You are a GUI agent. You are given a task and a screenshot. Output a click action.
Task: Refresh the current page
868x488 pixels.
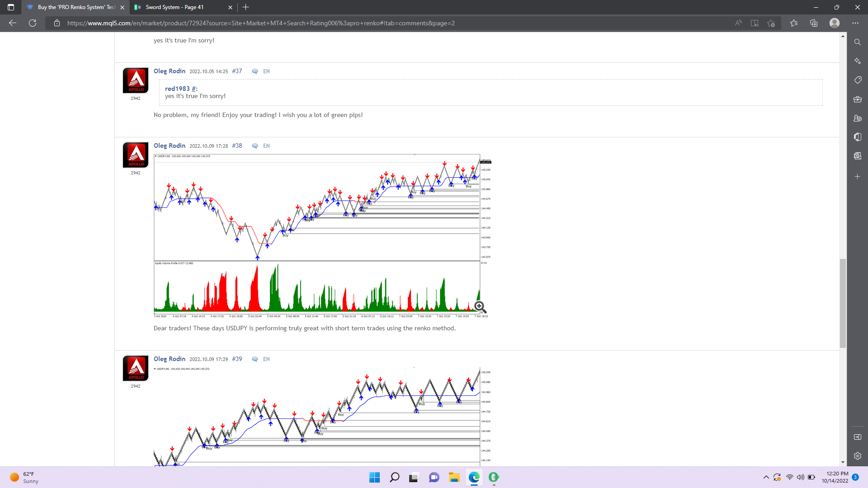(x=33, y=23)
